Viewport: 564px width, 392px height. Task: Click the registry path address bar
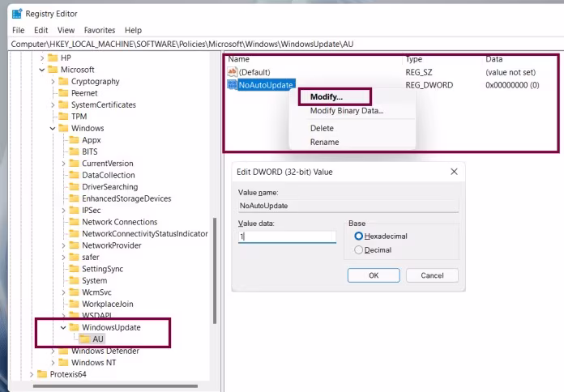pyautogui.click(x=286, y=44)
